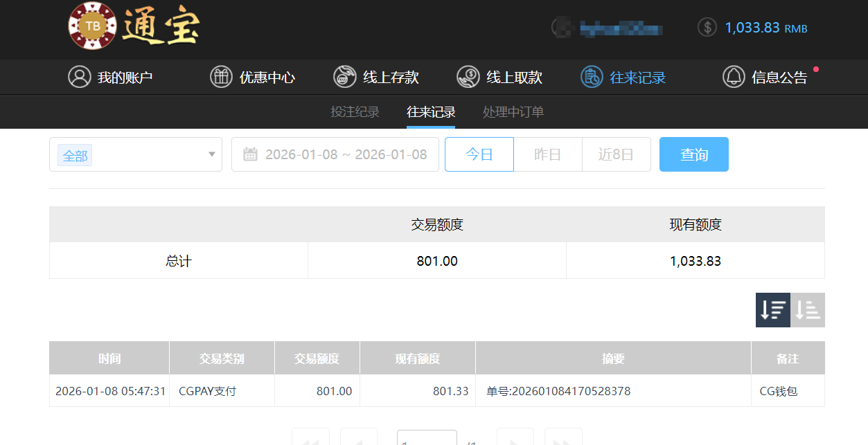Screen dimensions: 868x445
Task: Open the 信息公告 announcements bell icon
Action: tap(734, 77)
